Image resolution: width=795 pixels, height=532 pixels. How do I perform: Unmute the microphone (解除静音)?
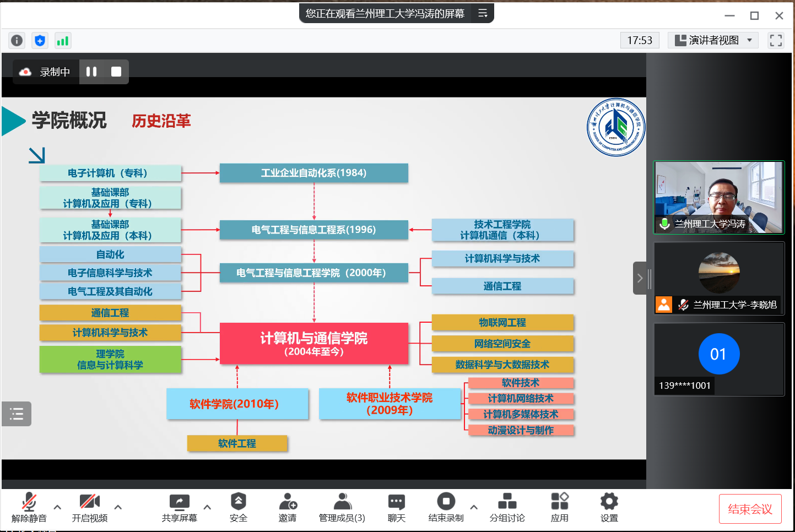click(29, 507)
